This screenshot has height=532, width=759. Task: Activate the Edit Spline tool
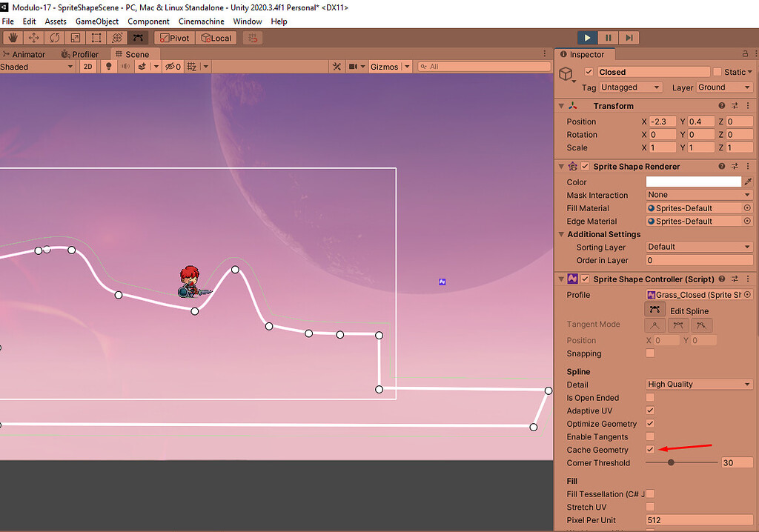[655, 310]
